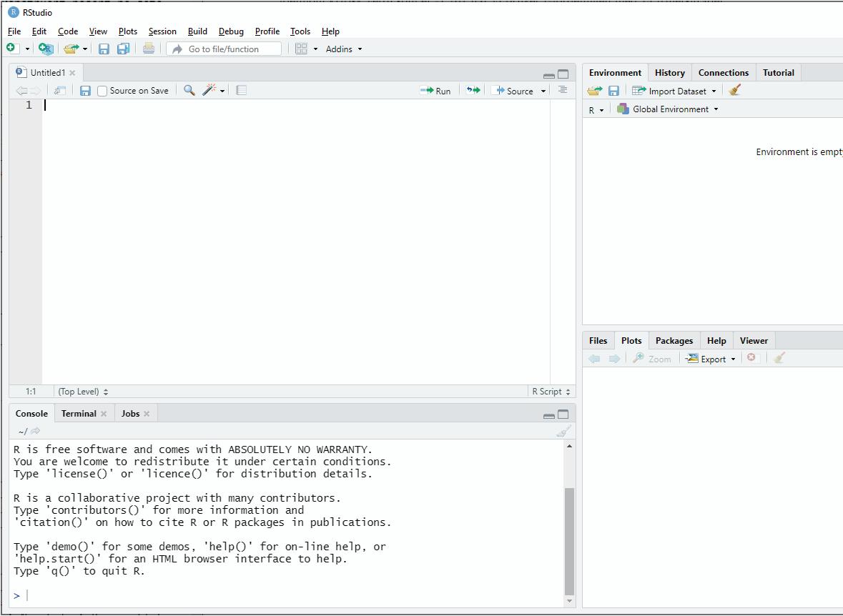Open the Profile menu
Viewport: 843px width, 616px height.
click(267, 31)
